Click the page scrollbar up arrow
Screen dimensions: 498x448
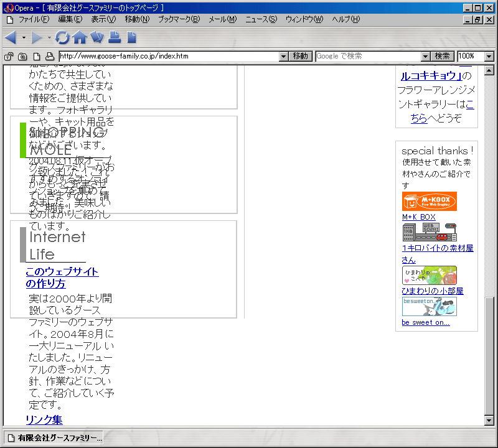pos(489,70)
